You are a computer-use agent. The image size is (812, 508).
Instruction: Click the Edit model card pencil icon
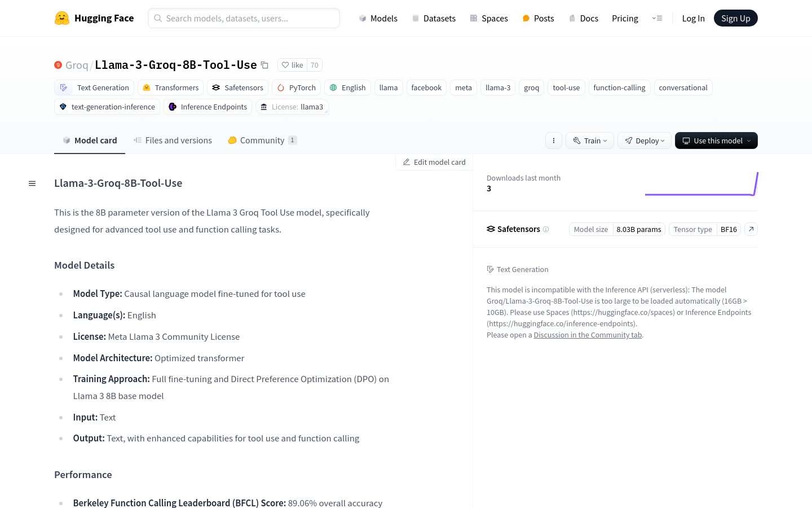[407, 162]
